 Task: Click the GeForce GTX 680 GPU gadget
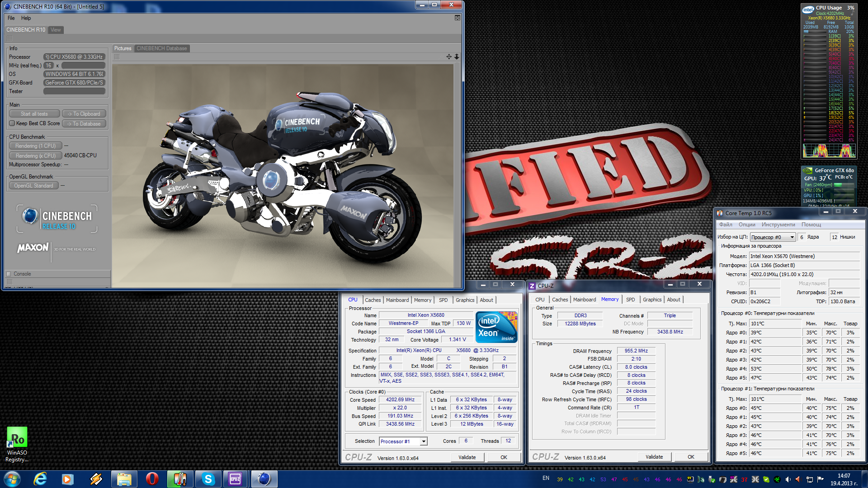pyautogui.click(x=828, y=187)
